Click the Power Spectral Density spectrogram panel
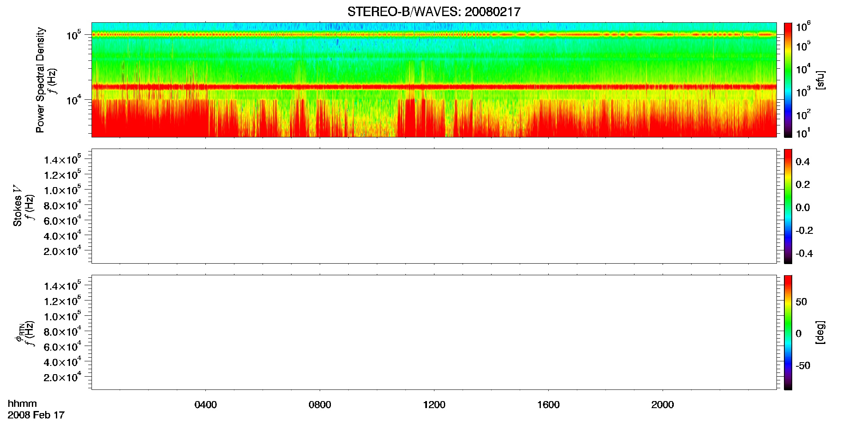This screenshot has height=447, width=868. [434, 79]
